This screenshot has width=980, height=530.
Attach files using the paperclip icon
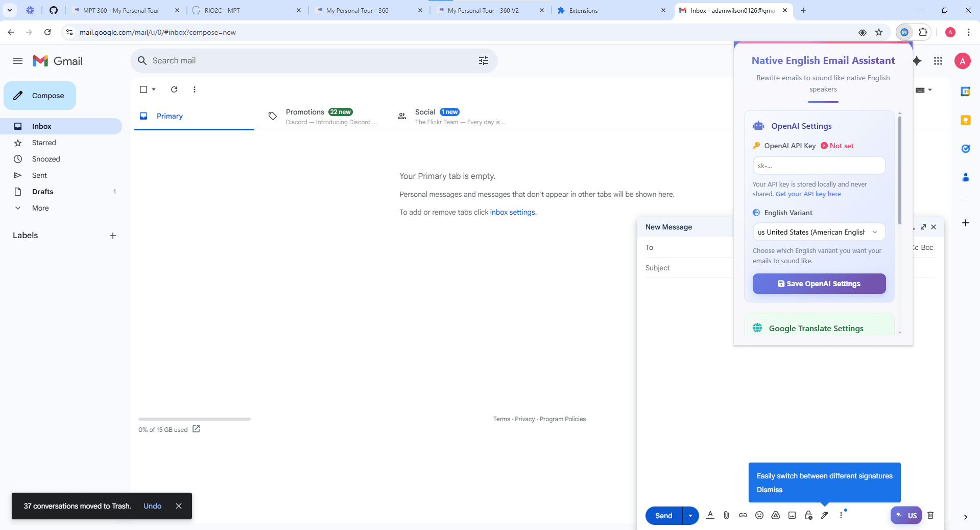726,515
